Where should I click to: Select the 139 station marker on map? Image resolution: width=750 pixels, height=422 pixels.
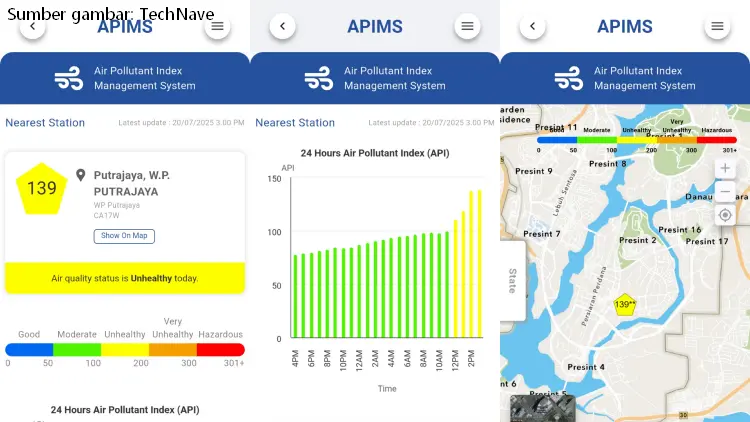[x=625, y=304]
